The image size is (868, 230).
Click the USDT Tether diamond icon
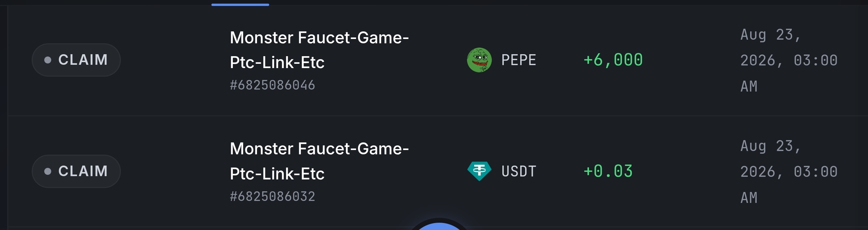(x=479, y=171)
